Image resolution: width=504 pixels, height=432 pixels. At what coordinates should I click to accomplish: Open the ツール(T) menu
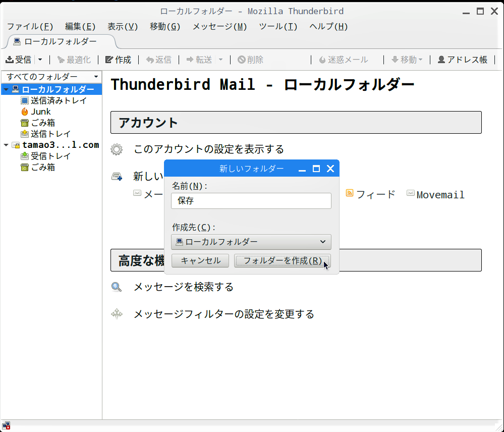[x=277, y=27]
